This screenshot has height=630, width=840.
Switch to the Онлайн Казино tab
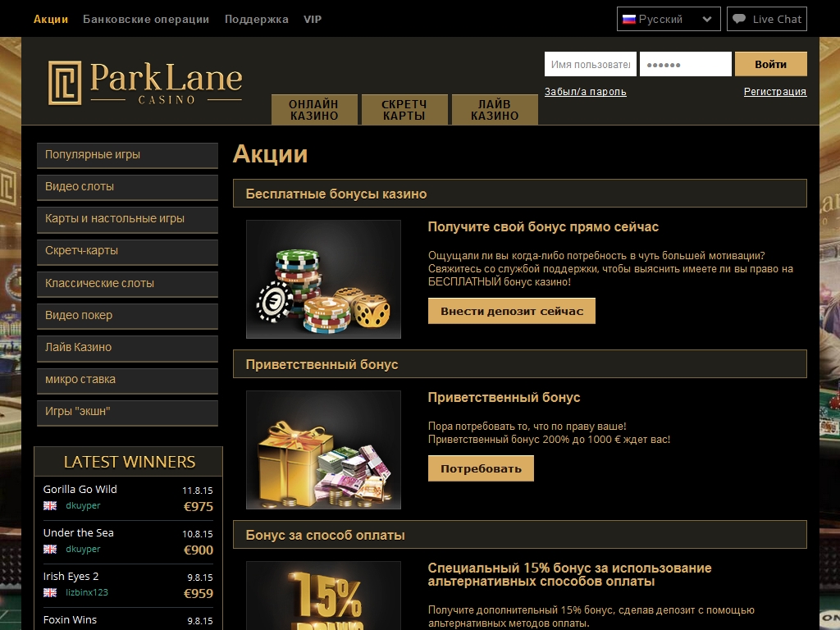click(314, 110)
